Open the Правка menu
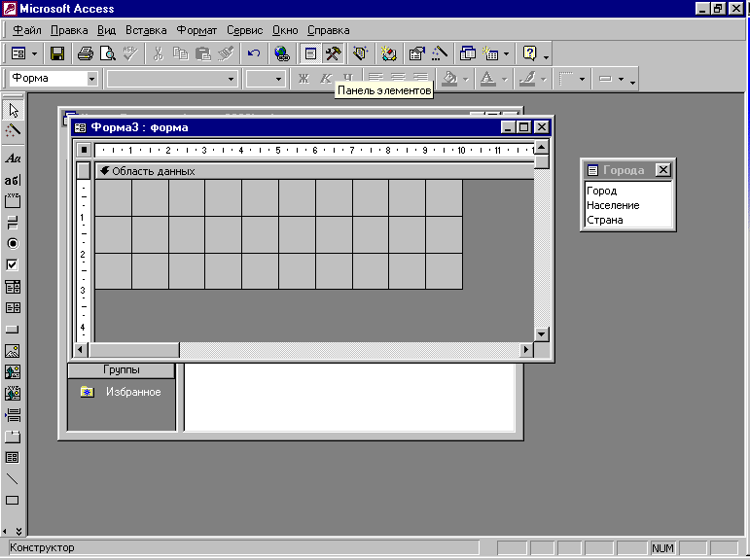The width and height of the screenshot is (750, 560). (69, 30)
